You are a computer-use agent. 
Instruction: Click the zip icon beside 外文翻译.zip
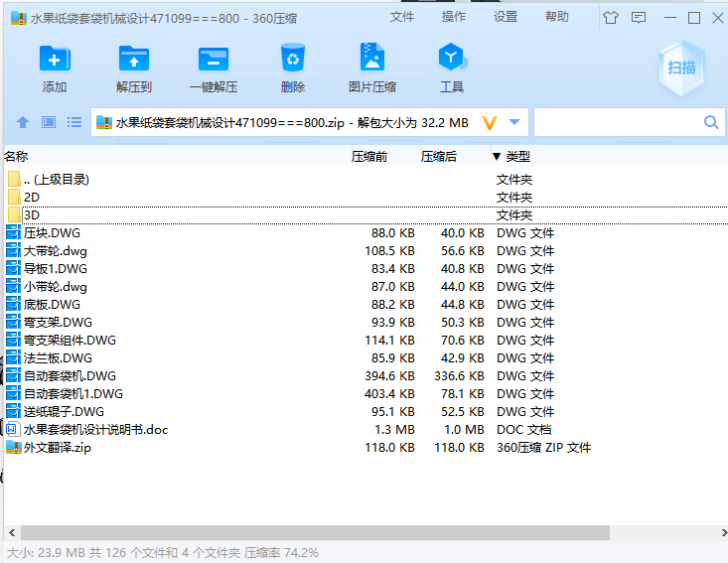[x=14, y=447]
